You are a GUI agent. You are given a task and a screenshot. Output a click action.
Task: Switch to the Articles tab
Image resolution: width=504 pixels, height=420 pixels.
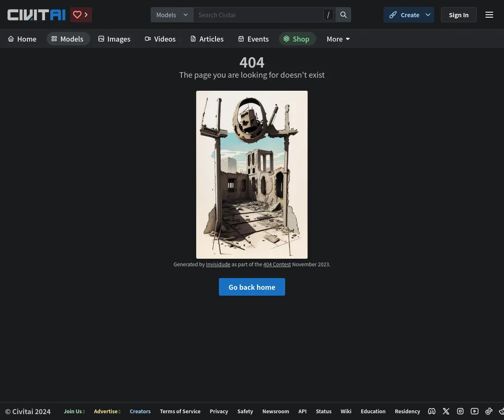point(207,39)
